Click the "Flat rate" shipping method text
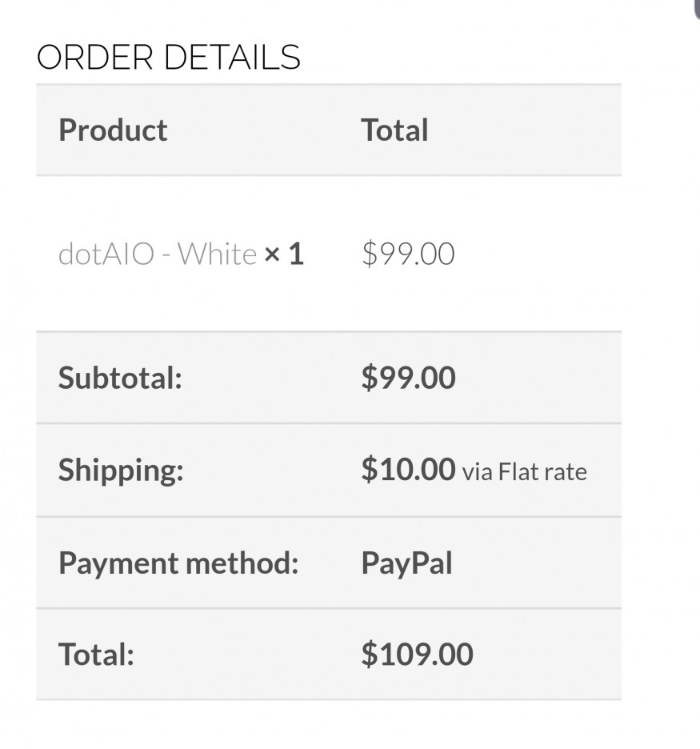 pyautogui.click(x=542, y=472)
